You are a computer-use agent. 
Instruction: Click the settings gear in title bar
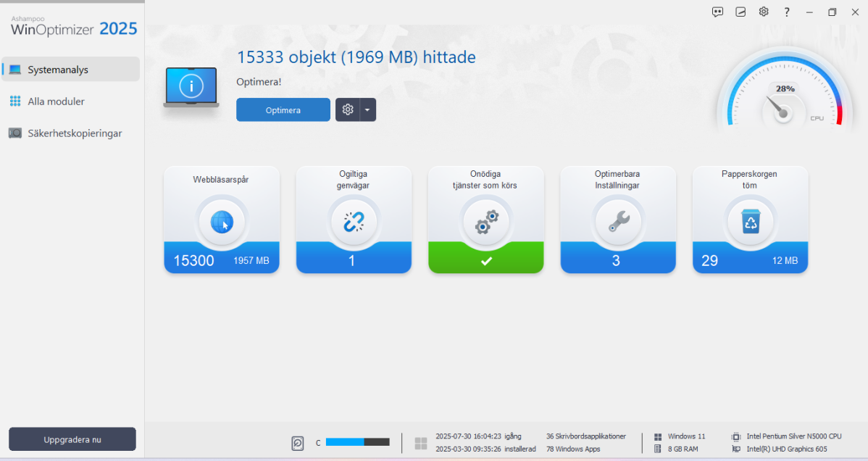tap(764, 12)
